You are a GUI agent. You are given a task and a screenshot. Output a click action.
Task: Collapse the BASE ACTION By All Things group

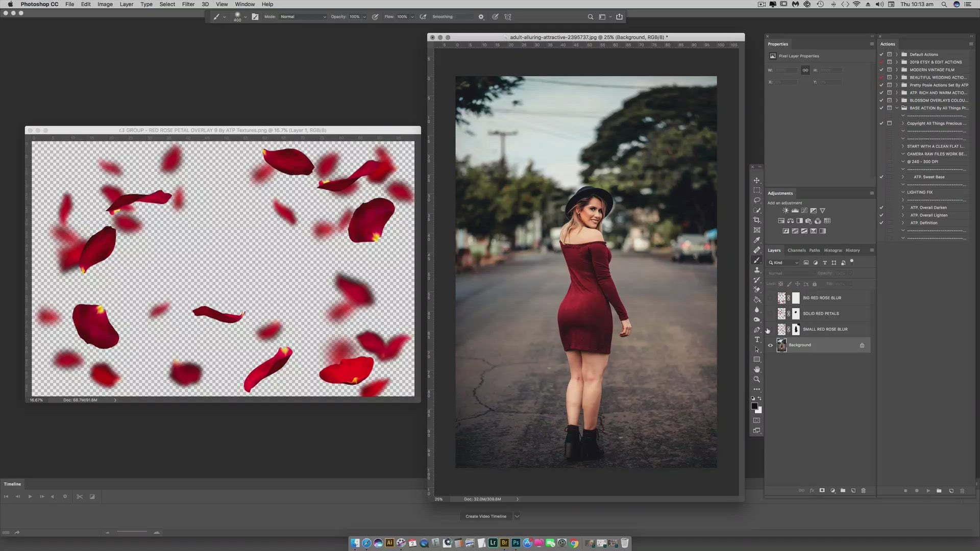(897, 108)
